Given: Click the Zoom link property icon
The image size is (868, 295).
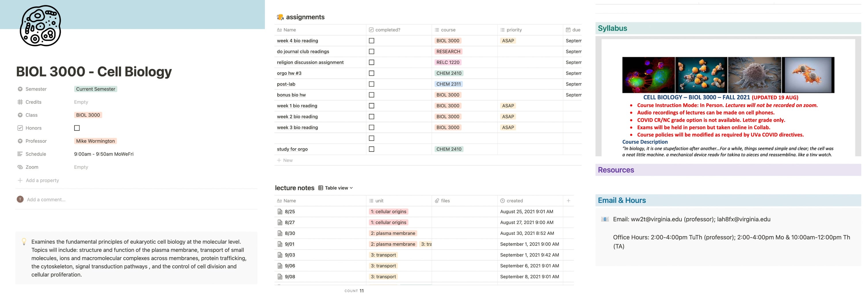Looking at the screenshot, I should 20,167.
